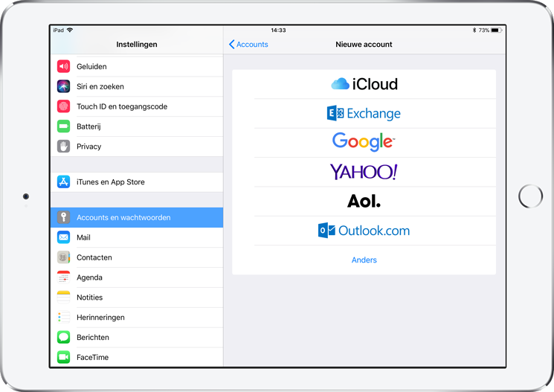Tap the Exchange logo icon
The width and height of the screenshot is (554, 392).
[x=335, y=113]
